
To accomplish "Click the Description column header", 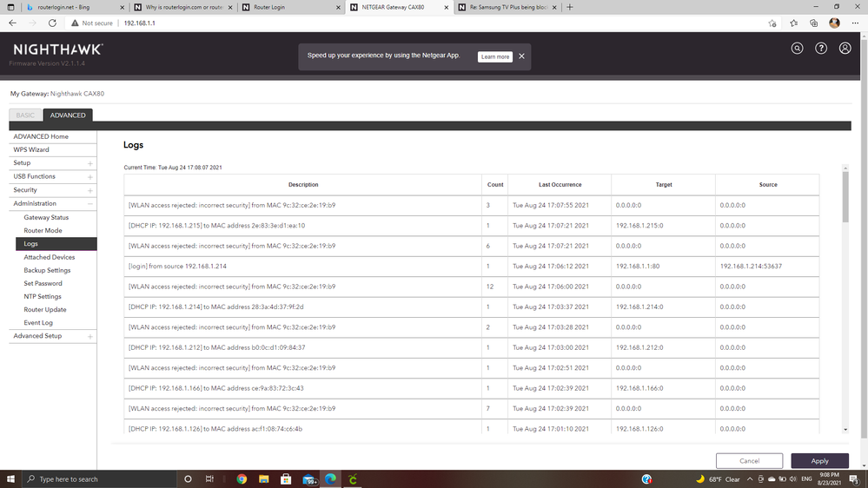I will pyautogui.click(x=303, y=185).
